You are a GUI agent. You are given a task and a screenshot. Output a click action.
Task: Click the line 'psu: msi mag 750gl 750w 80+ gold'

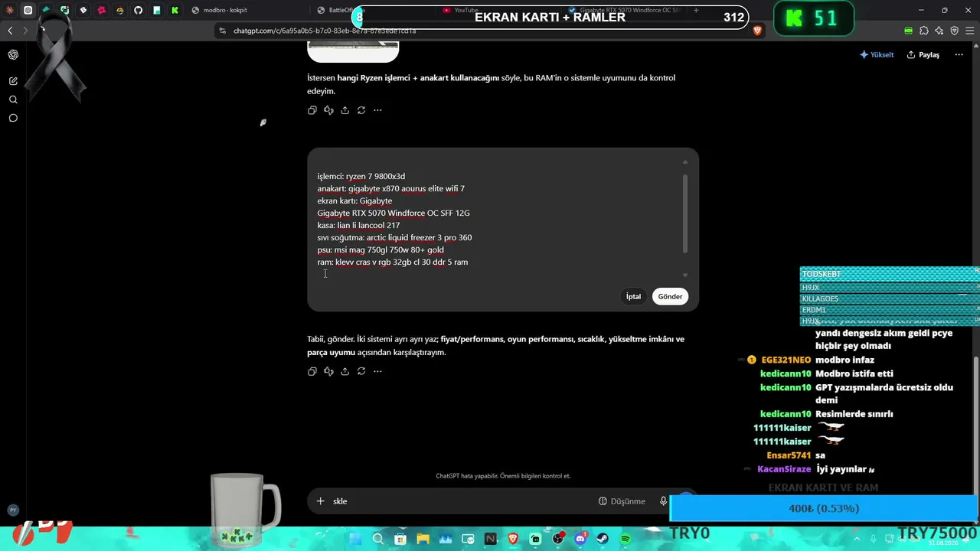coord(381,249)
